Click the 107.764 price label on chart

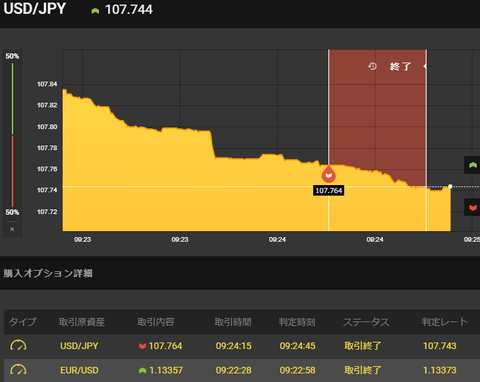[x=329, y=191]
